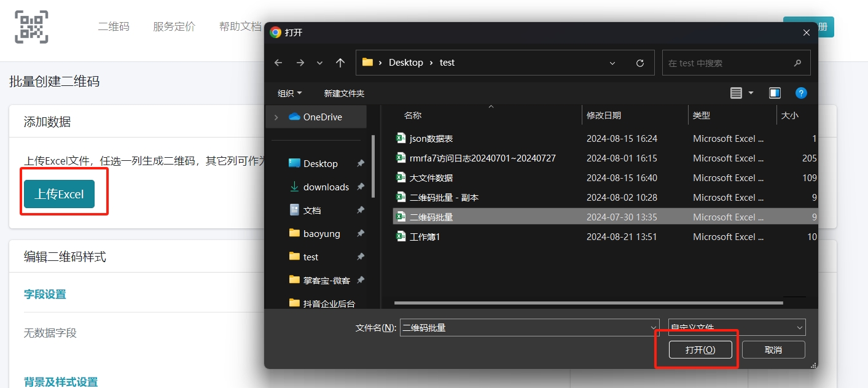Viewport: 868px width, 388px height.
Task: Open the blue help icon
Action: [x=801, y=93]
